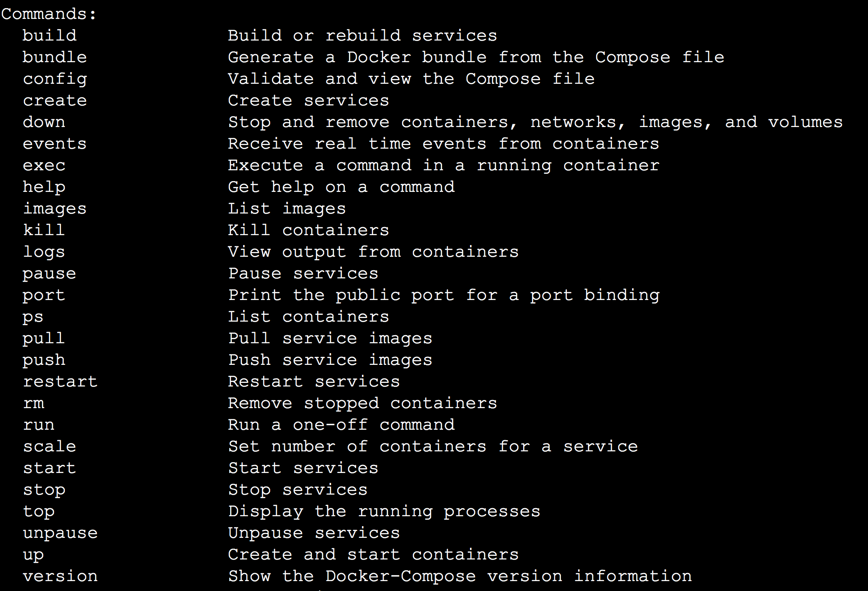Click the 'Commands:' heading text

pyautogui.click(x=49, y=14)
